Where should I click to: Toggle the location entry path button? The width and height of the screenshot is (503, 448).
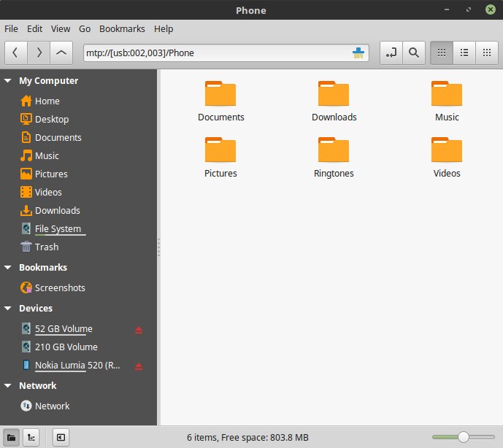pos(391,53)
